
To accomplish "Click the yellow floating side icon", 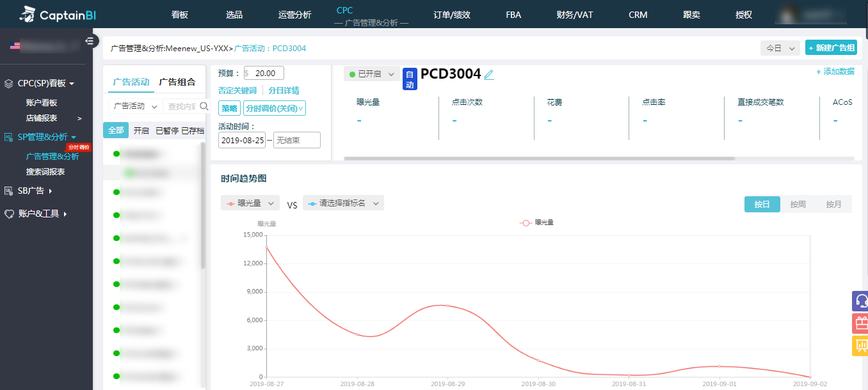I will click(861, 345).
